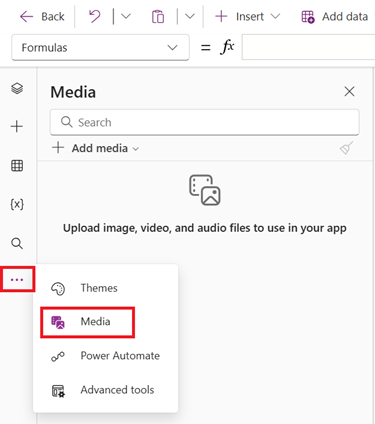
Task: Click the media placeholder image icon
Action: (205, 190)
